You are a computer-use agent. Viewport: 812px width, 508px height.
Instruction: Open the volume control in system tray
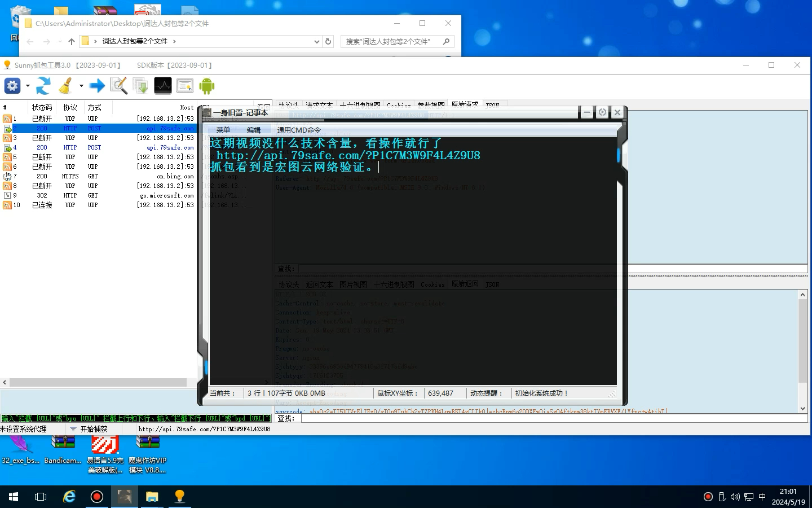[735, 497]
